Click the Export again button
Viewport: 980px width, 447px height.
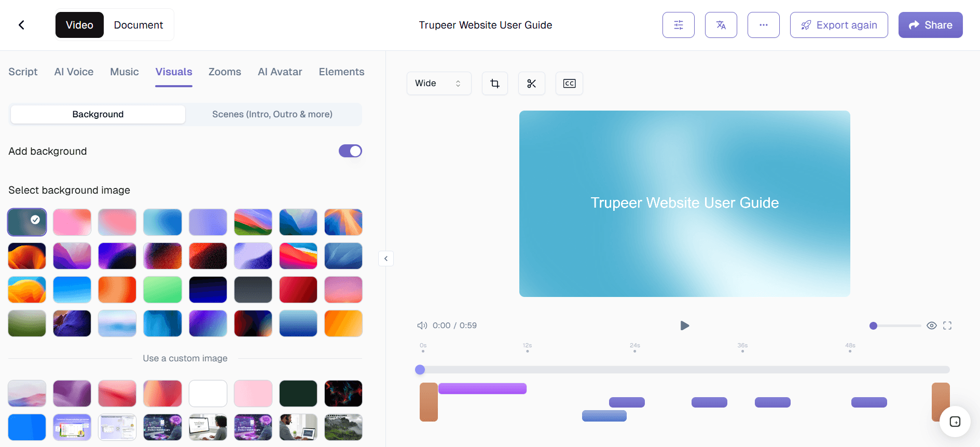839,25
